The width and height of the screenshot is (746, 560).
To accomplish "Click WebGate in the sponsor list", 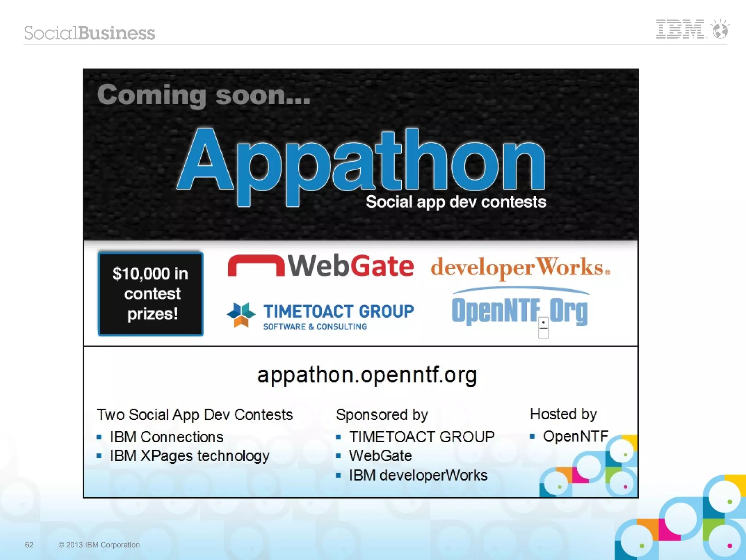I will [x=380, y=456].
